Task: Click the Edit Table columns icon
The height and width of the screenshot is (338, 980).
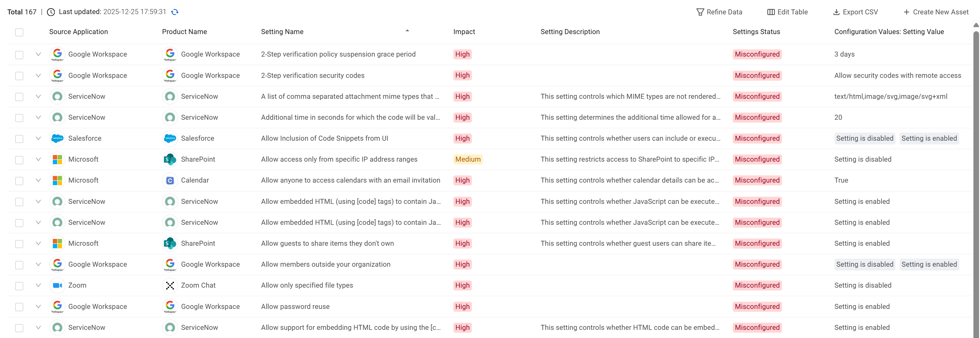Action: [771, 12]
